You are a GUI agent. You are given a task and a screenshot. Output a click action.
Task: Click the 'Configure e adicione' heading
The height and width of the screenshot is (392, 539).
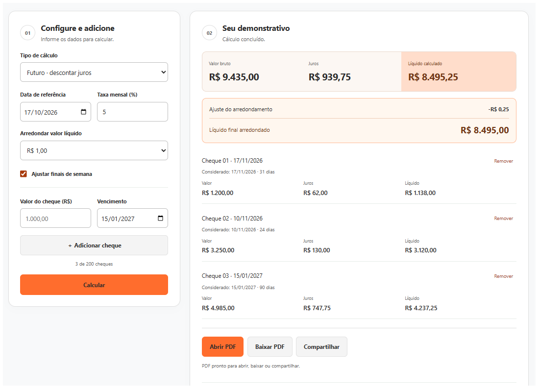(x=78, y=28)
